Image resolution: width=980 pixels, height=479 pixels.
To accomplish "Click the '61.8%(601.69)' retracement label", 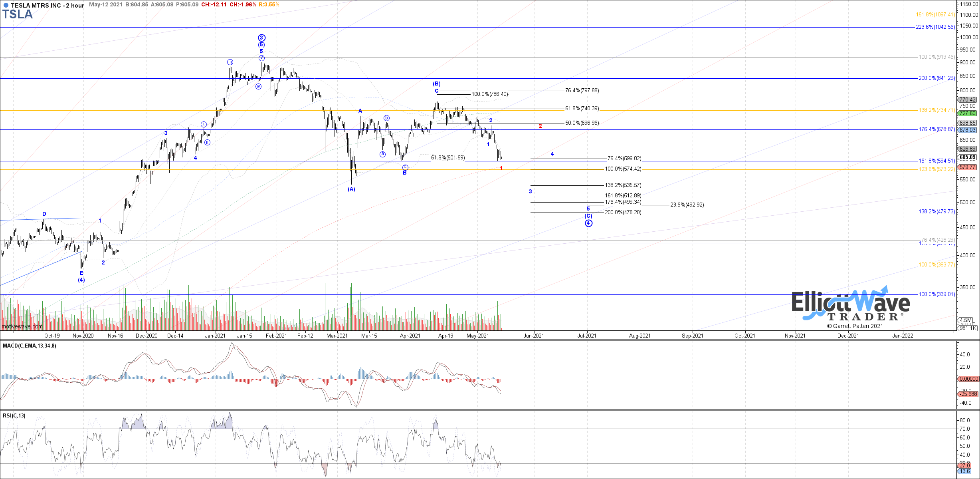I will [x=448, y=158].
